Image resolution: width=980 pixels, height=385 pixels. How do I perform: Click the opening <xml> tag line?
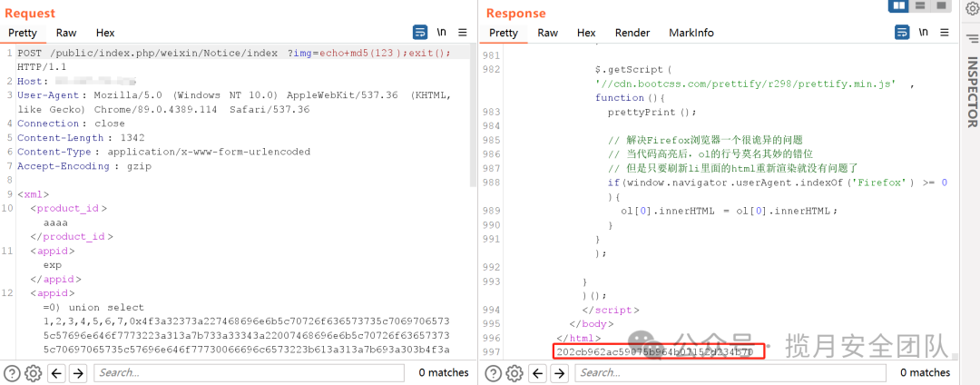(x=34, y=194)
